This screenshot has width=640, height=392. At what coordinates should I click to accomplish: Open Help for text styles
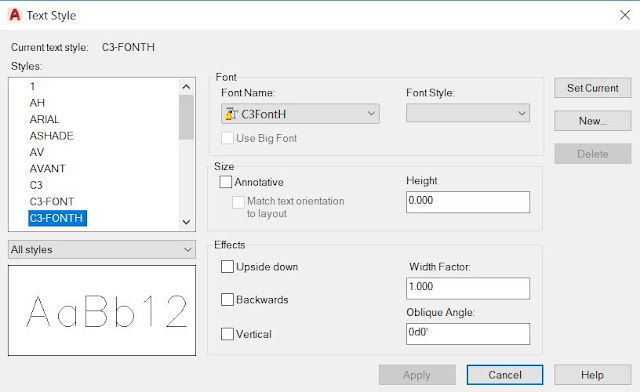click(593, 375)
